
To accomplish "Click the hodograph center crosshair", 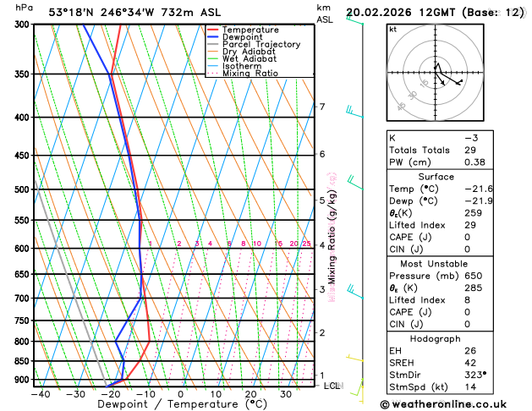I will [436, 72].
